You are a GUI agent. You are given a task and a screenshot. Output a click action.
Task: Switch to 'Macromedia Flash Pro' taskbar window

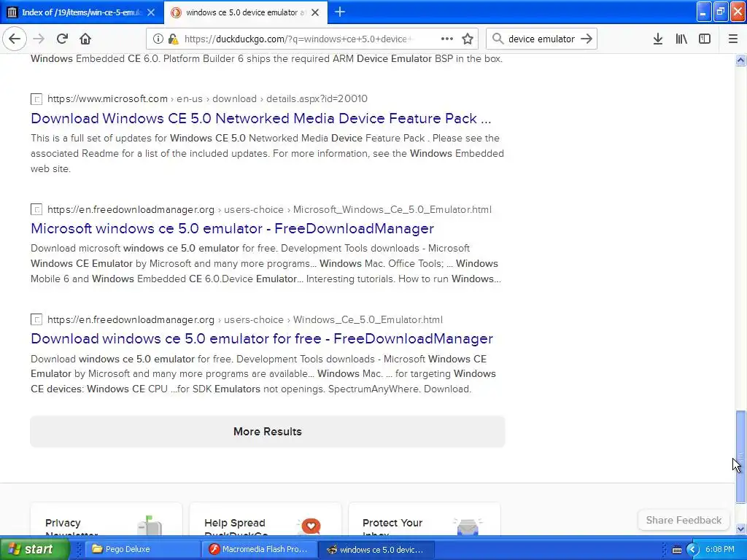[260, 549]
